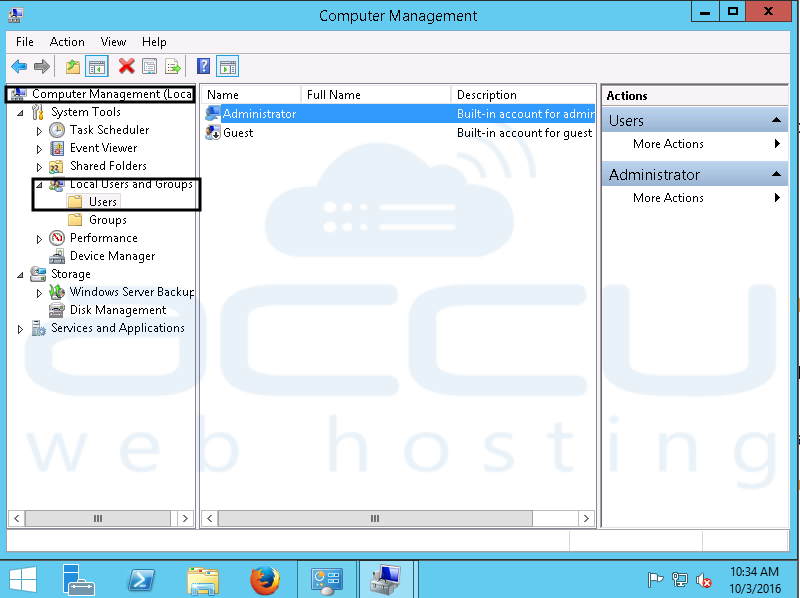Expand the Windows Server Backup node
Screen dimensions: 800x598
pos(39,293)
